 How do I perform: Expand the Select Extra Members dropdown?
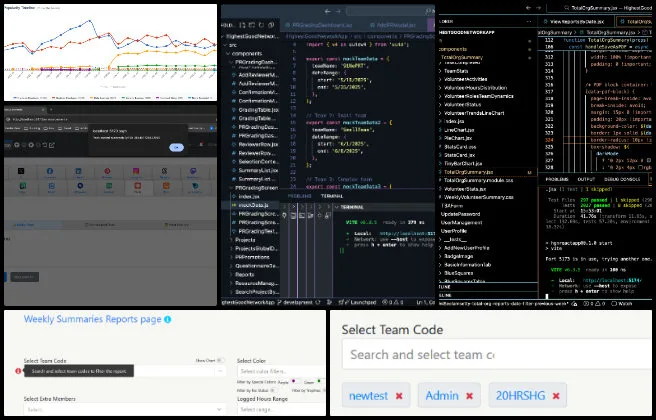[x=120, y=409]
